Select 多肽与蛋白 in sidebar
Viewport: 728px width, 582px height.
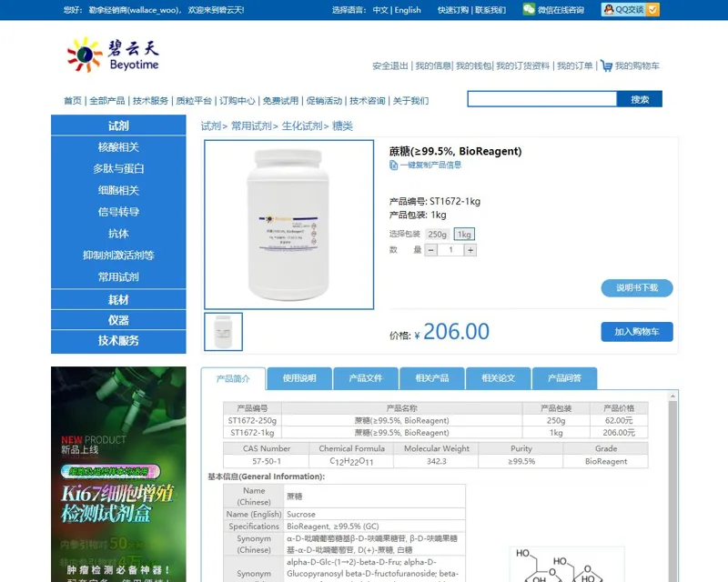click(118, 168)
